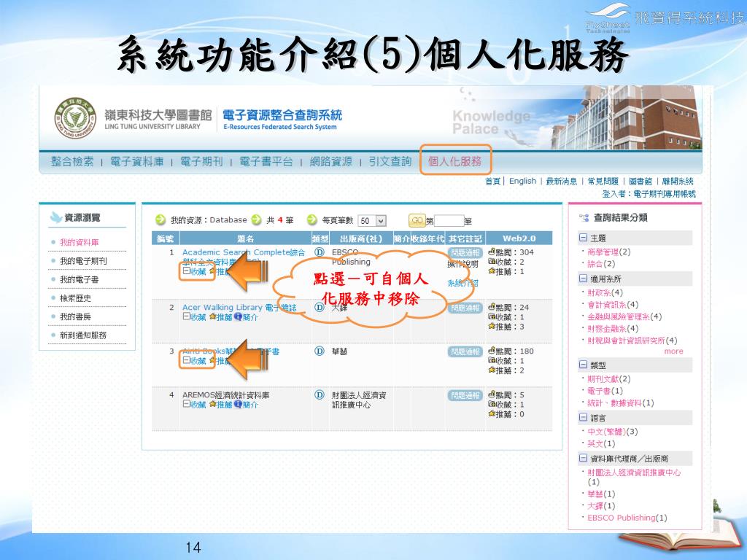
Task: Click the Ling Tung University logo
Action: pyautogui.click(x=75, y=118)
